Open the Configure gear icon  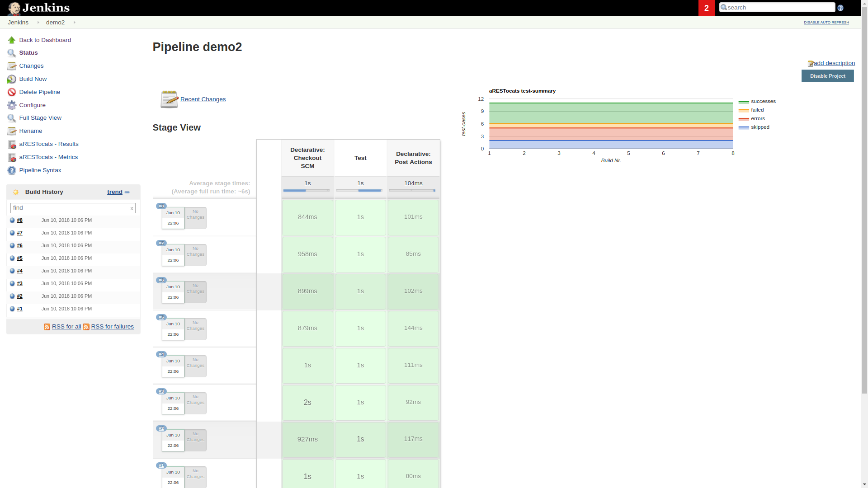click(12, 105)
